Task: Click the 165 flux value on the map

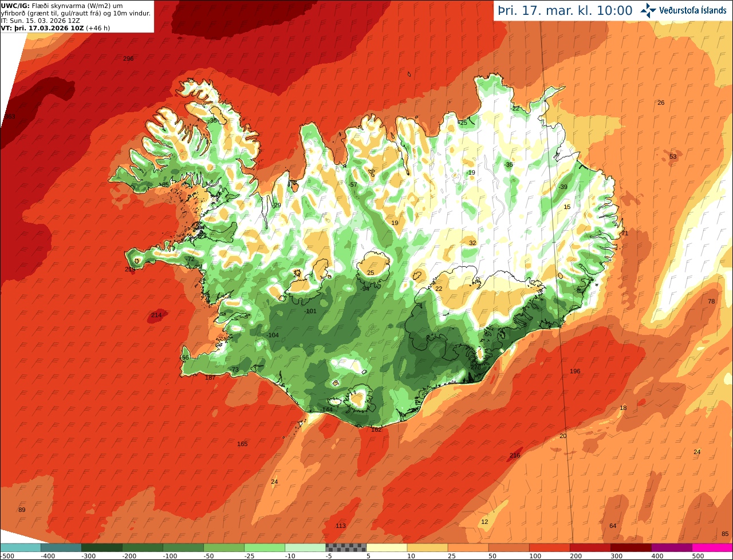Action: [x=242, y=444]
